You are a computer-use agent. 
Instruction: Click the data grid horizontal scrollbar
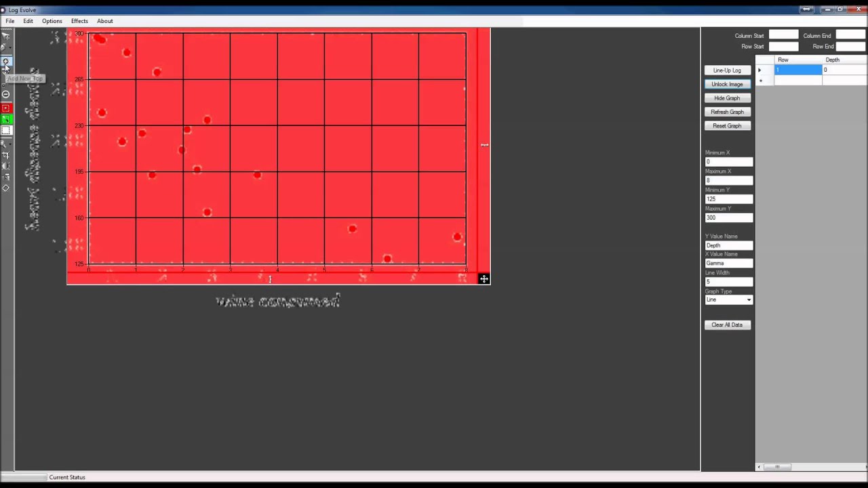point(812,467)
